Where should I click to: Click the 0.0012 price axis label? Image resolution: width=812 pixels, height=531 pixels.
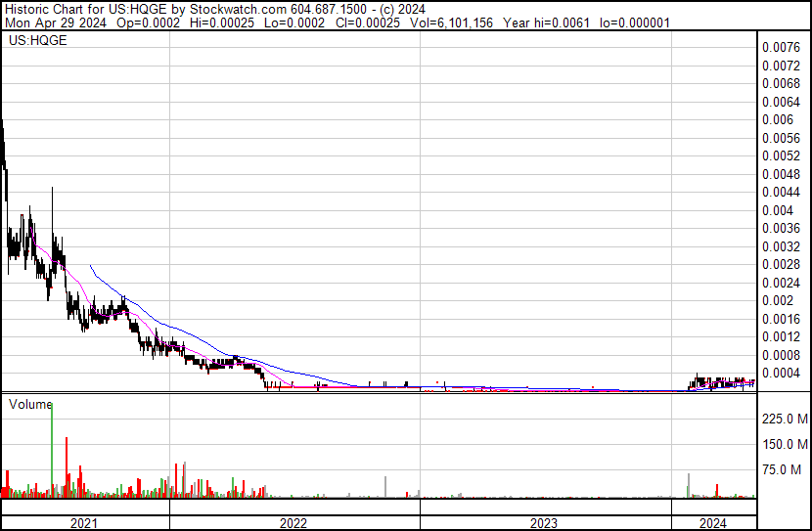781,337
